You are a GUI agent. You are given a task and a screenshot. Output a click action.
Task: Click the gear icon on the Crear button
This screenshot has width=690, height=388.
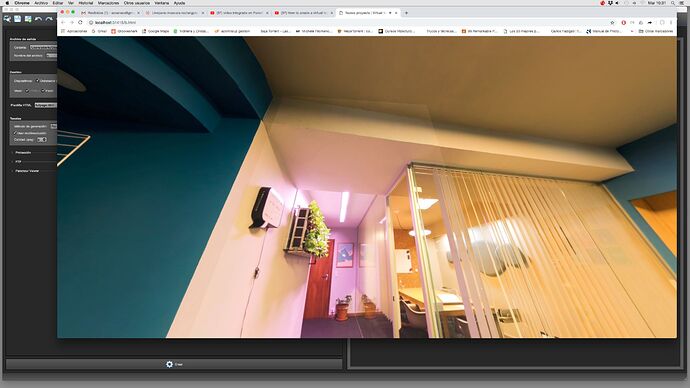click(x=169, y=364)
